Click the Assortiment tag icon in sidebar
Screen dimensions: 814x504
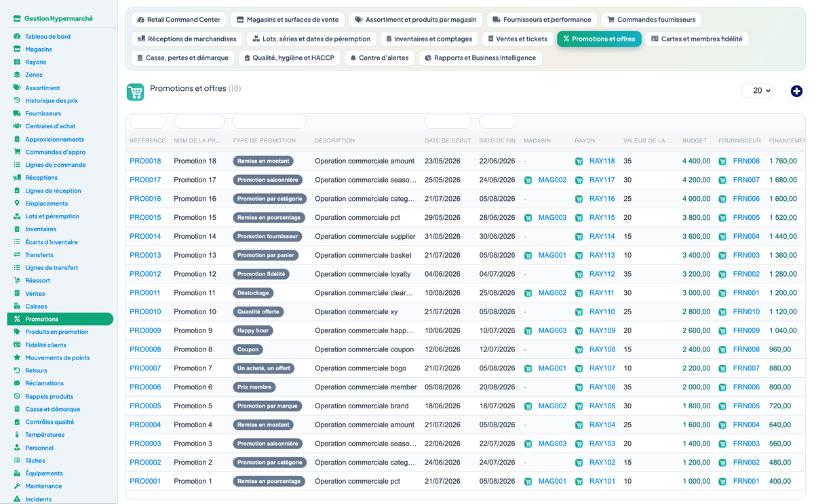tap(17, 88)
